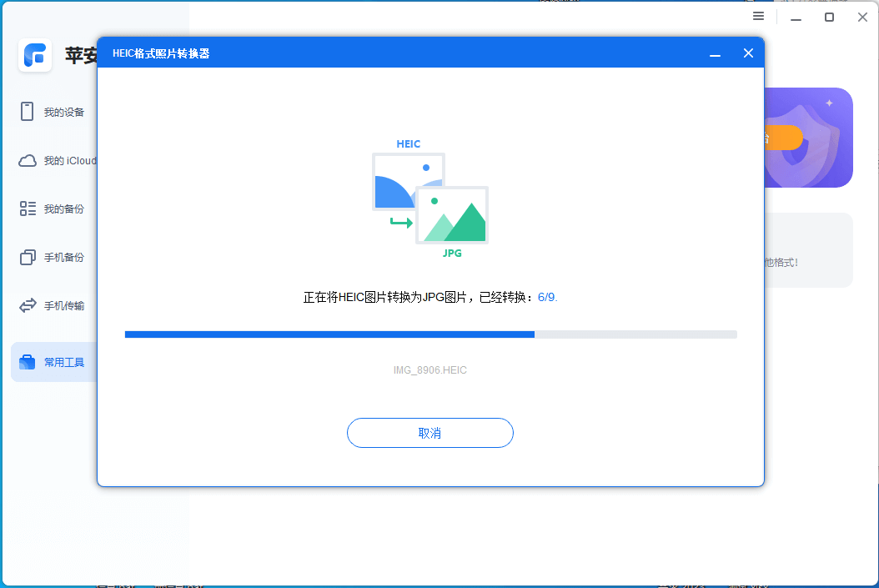Click the 常用工具 toolbox icon
Image resolution: width=879 pixels, height=588 pixels.
click(25, 361)
